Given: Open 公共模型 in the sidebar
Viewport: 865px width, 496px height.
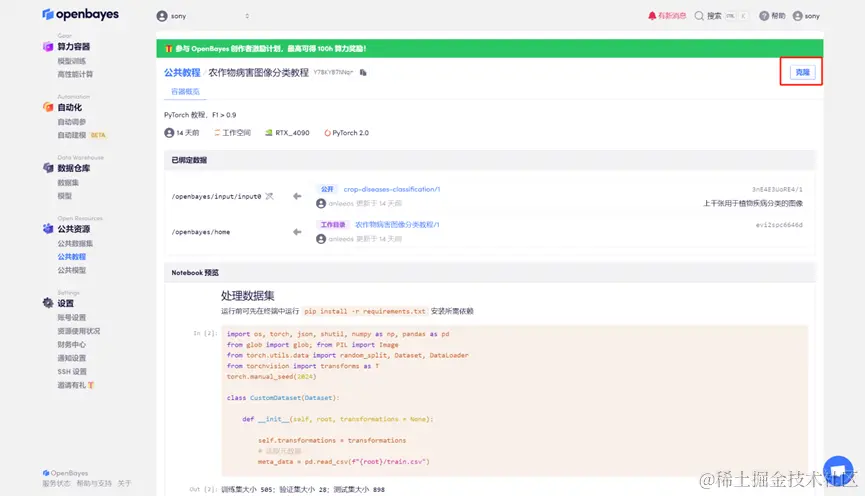Looking at the screenshot, I should [72, 270].
